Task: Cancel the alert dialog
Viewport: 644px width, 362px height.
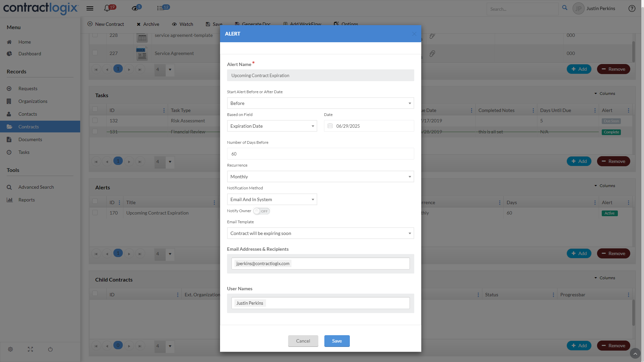Action: 303,341
